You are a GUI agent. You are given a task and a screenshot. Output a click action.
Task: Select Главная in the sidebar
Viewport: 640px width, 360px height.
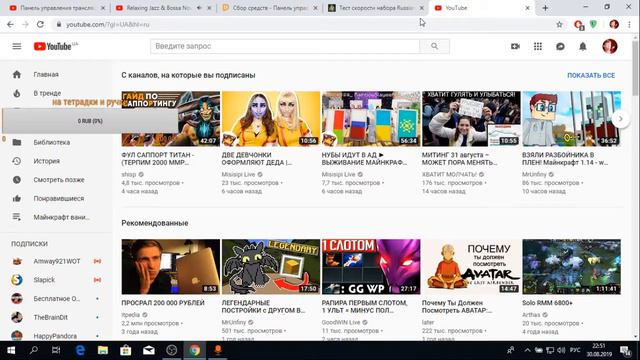46,74
